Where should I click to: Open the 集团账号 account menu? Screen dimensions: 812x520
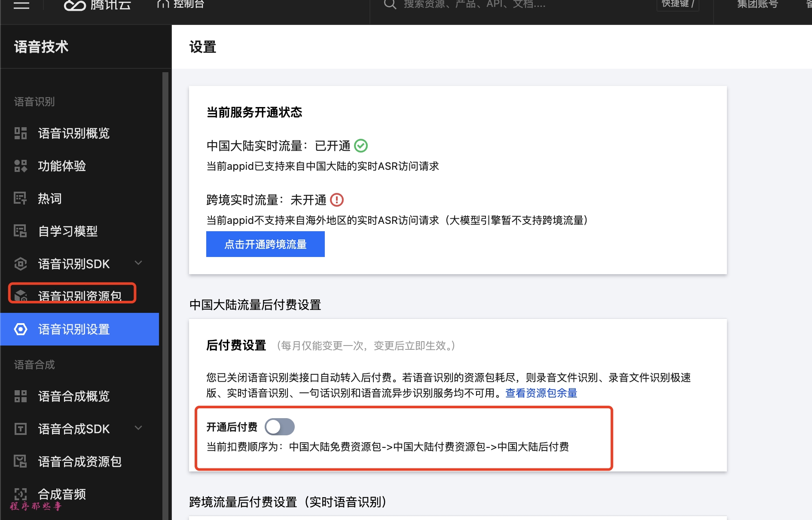pyautogui.click(x=757, y=5)
